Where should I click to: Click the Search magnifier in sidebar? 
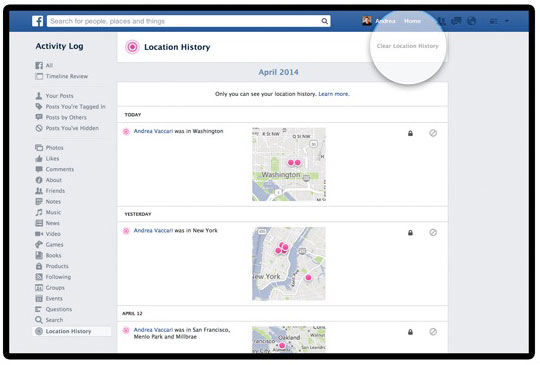[x=39, y=320]
